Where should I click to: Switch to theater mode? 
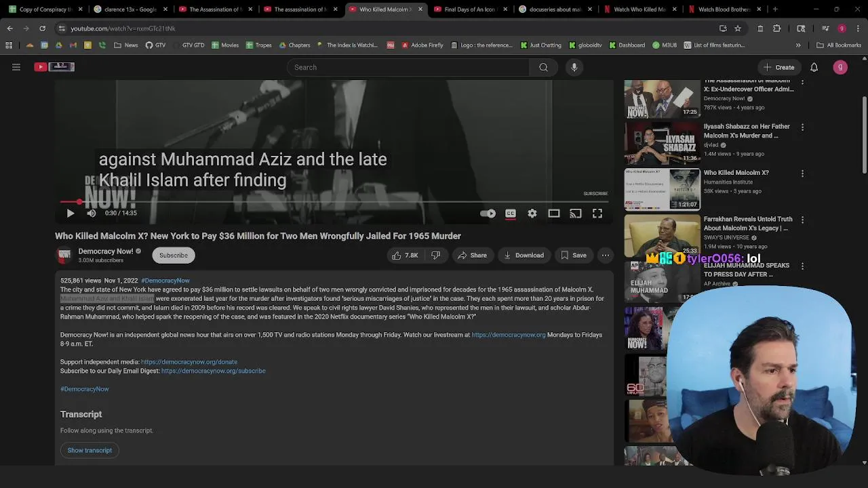[x=554, y=213]
